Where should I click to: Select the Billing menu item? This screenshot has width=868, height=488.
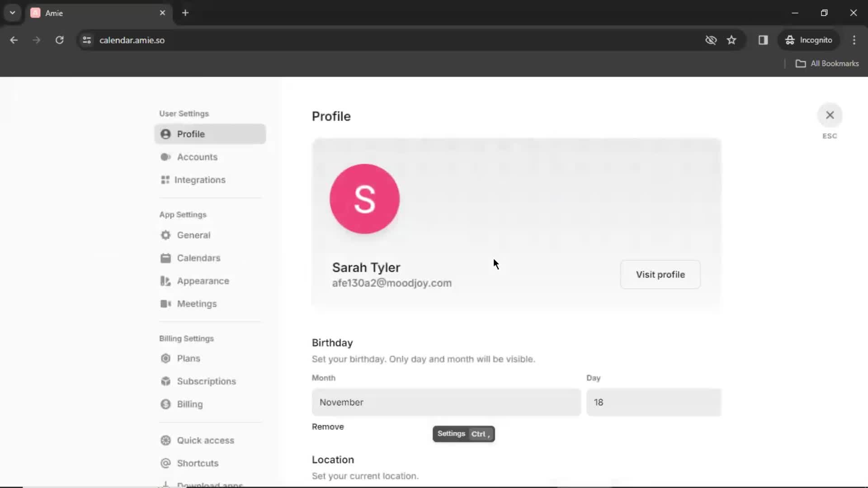pos(189,404)
